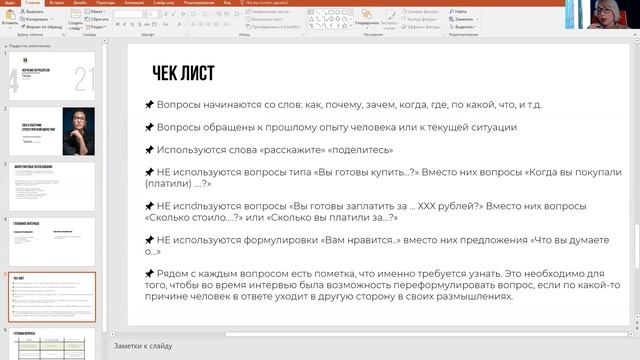Select slide 6 thumbnail with table
640x360 pixels.
tap(52, 344)
